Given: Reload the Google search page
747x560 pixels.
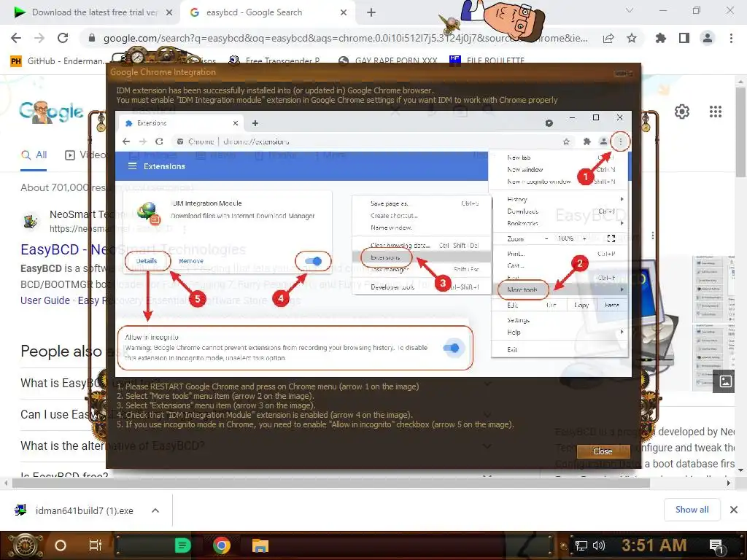Looking at the screenshot, I should coord(63,38).
